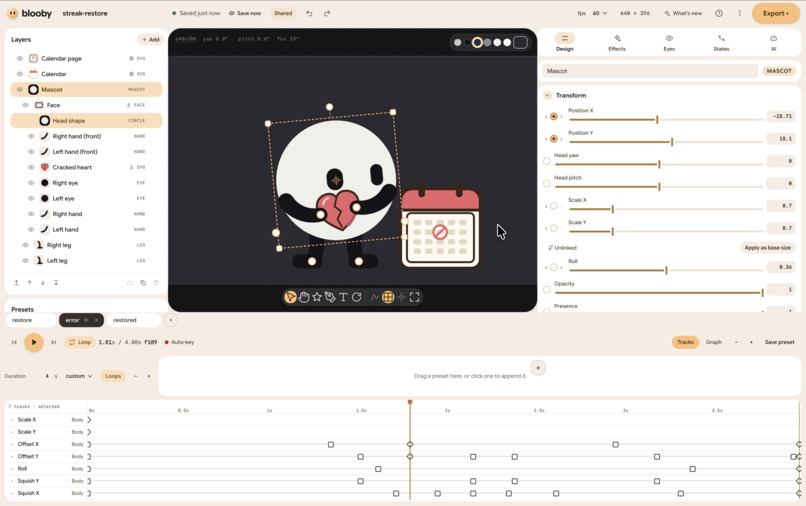
Task: Click Save now
Action: (245, 13)
